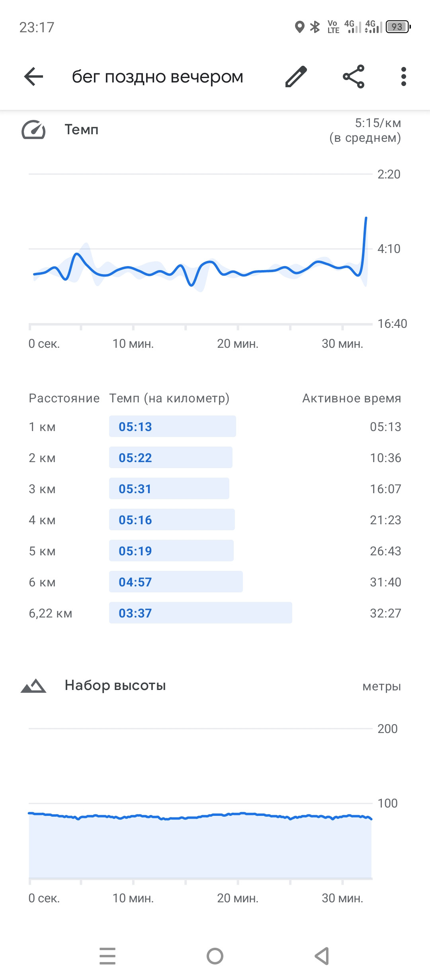Tap the Android recent apps button
The image size is (430, 980).
[x=107, y=956]
